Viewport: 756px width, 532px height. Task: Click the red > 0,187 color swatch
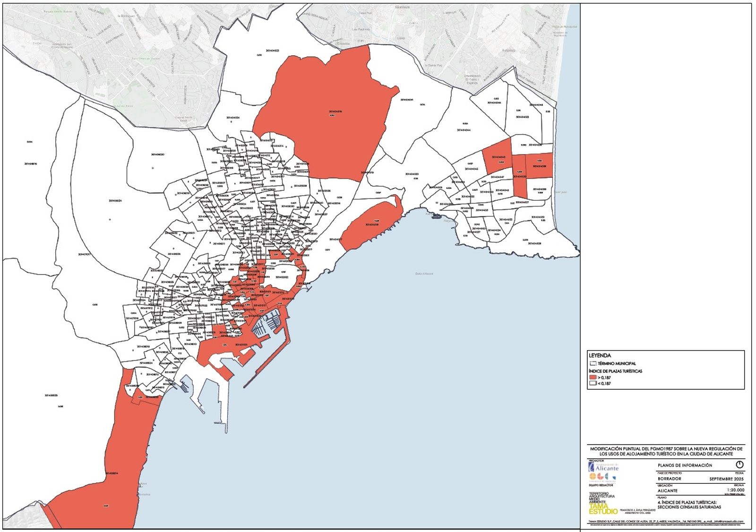(593, 378)
